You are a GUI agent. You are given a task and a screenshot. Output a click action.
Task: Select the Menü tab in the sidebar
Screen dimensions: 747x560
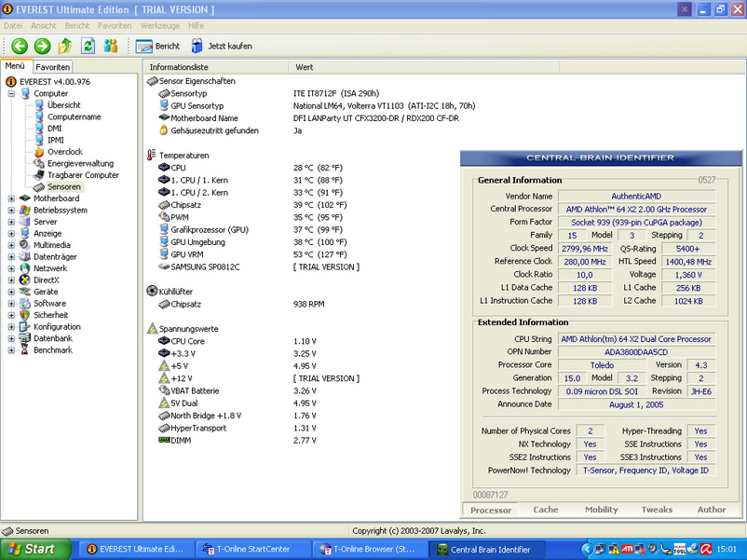tap(15, 66)
